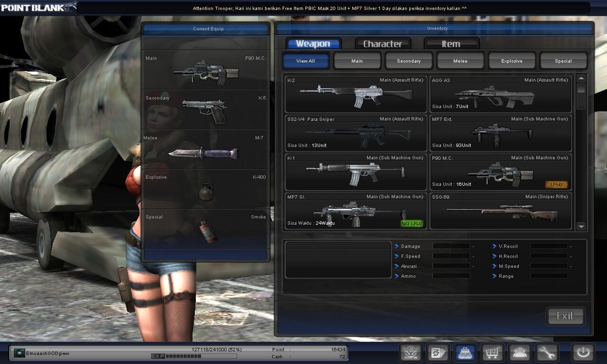Image resolution: width=607 pixels, height=364 pixels.
Task: Open the settings wrench icon
Action: pyautogui.click(x=547, y=353)
